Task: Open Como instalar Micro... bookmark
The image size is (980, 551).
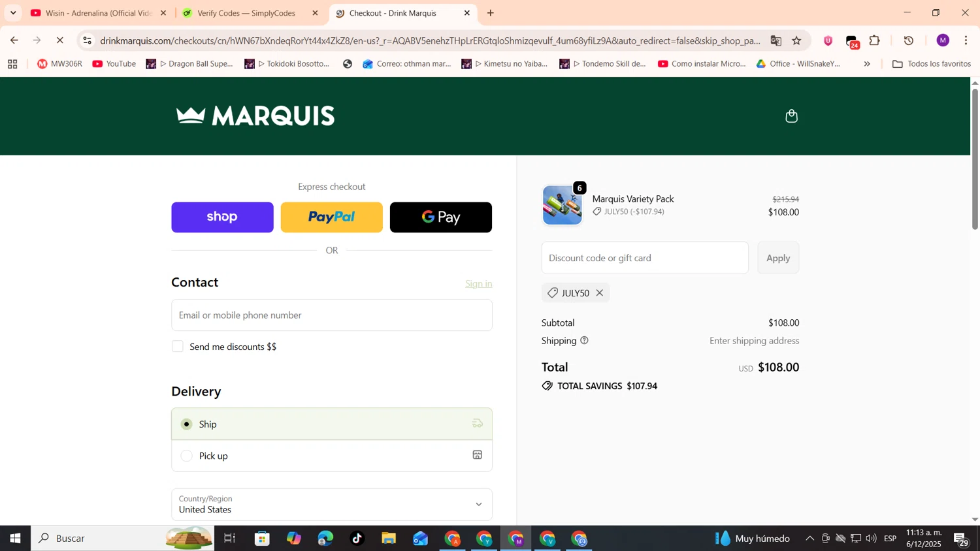Action: tap(702, 64)
